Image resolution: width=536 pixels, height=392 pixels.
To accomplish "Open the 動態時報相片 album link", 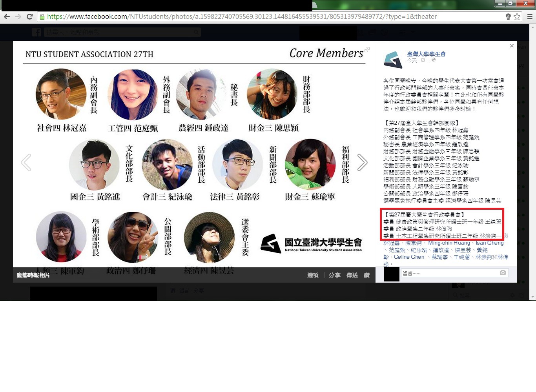I will pyautogui.click(x=33, y=275).
